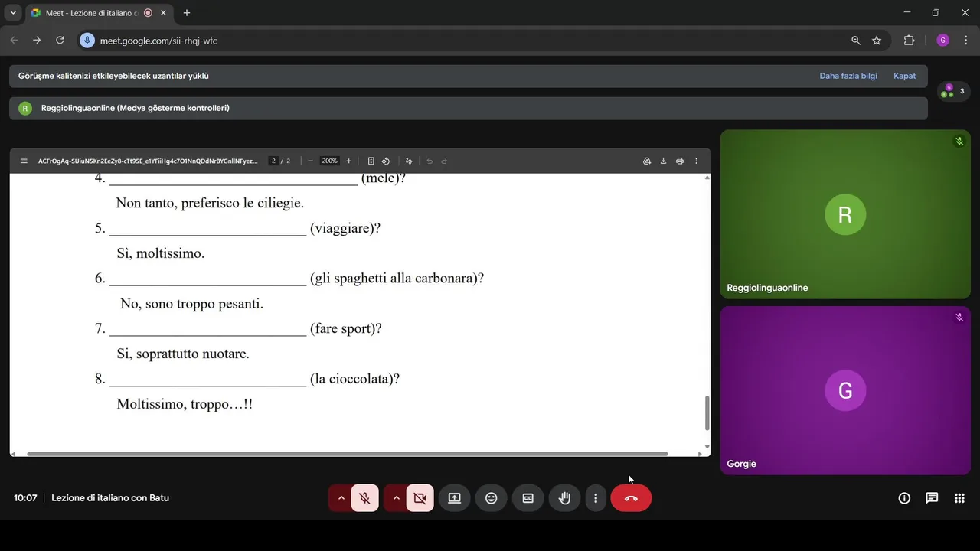Click the meeting title 'Lezione di italiano con Batu'
Screen dimensions: 980x551
tap(110, 498)
